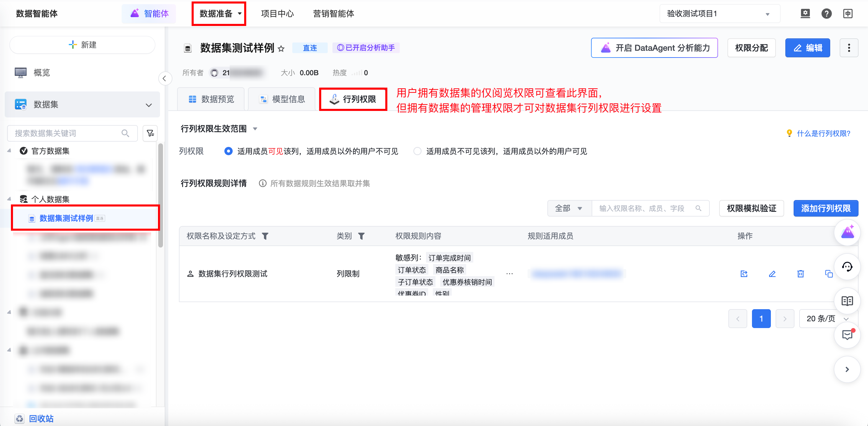Image resolution: width=868 pixels, height=426 pixels.
Task: Open the dataset filter icon beside search
Action: [x=150, y=133]
